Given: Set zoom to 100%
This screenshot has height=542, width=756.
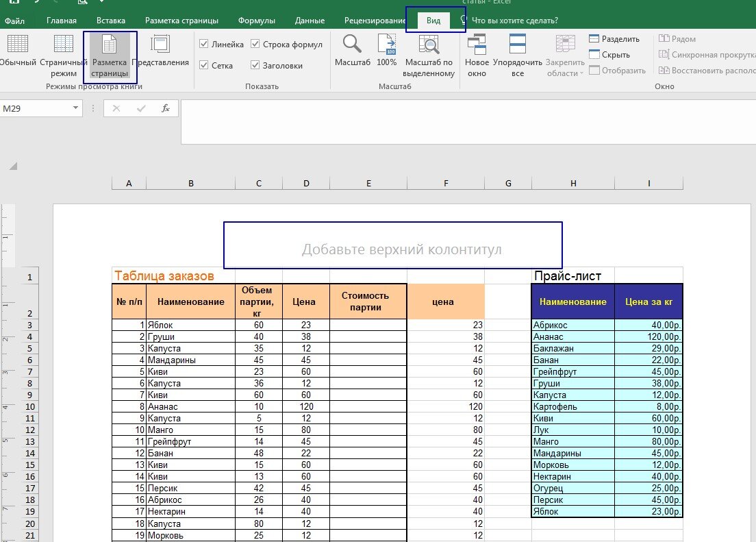Looking at the screenshot, I should [387, 51].
